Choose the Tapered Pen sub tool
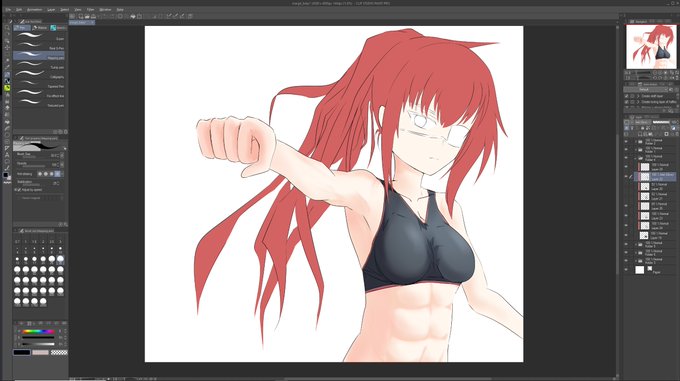The image size is (680, 381). point(39,84)
